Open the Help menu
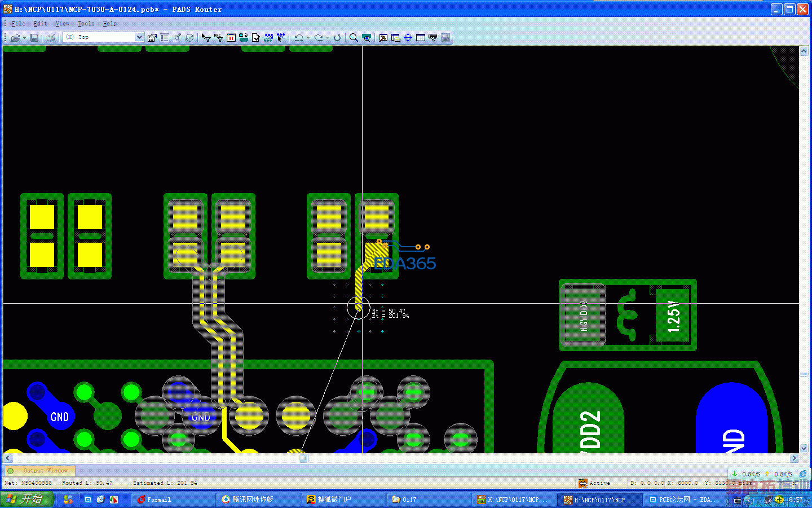This screenshot has height=508, width=812. 109,24
